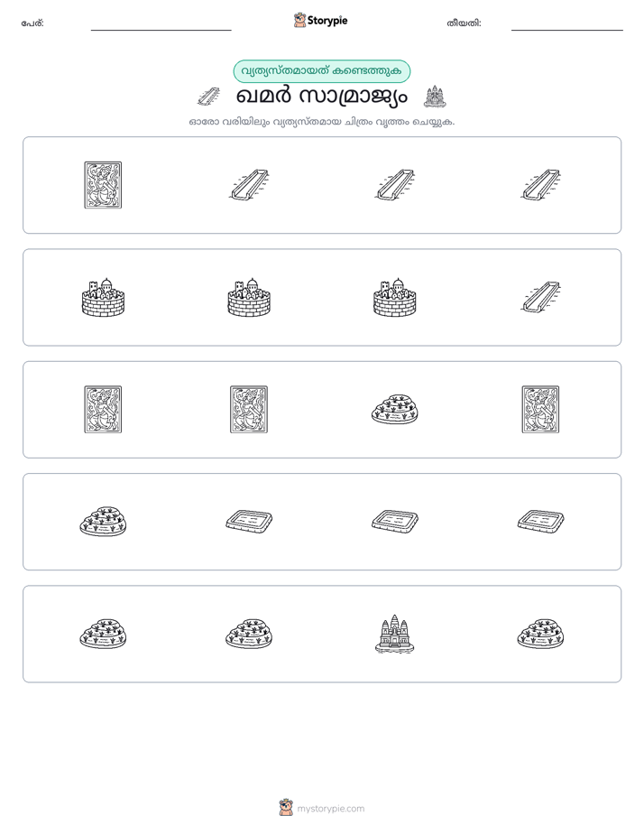Circle the dancer carving in row one
The height and width of the screenshot is (834, 644).
(103, 185)
